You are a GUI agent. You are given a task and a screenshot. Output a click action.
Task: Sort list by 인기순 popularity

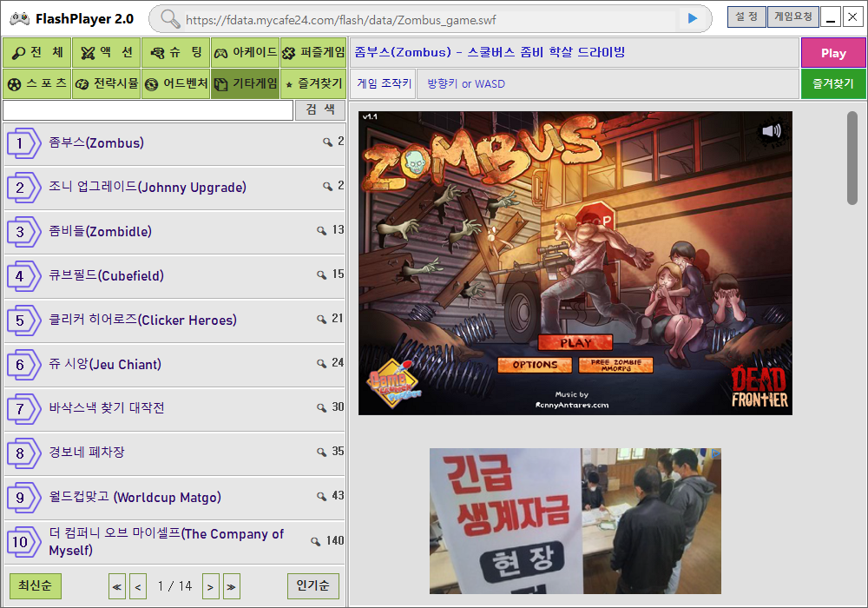click(313, 585)
